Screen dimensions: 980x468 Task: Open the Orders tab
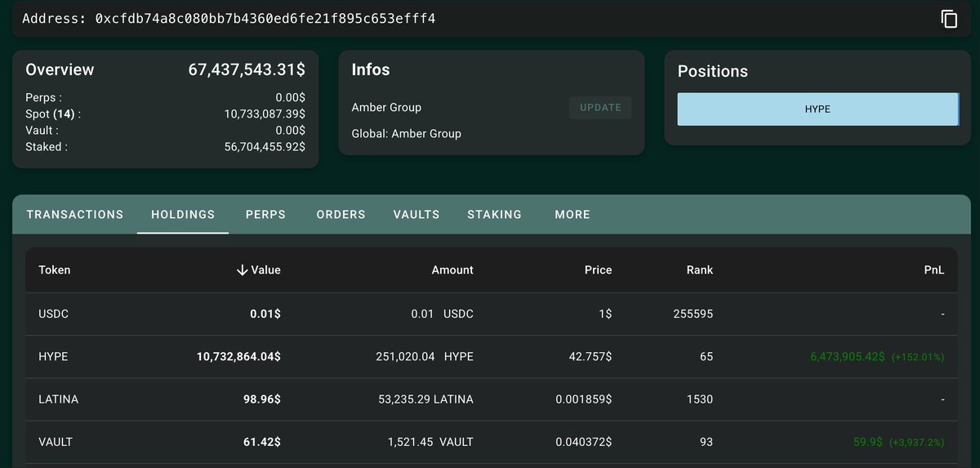pos(341,215)
